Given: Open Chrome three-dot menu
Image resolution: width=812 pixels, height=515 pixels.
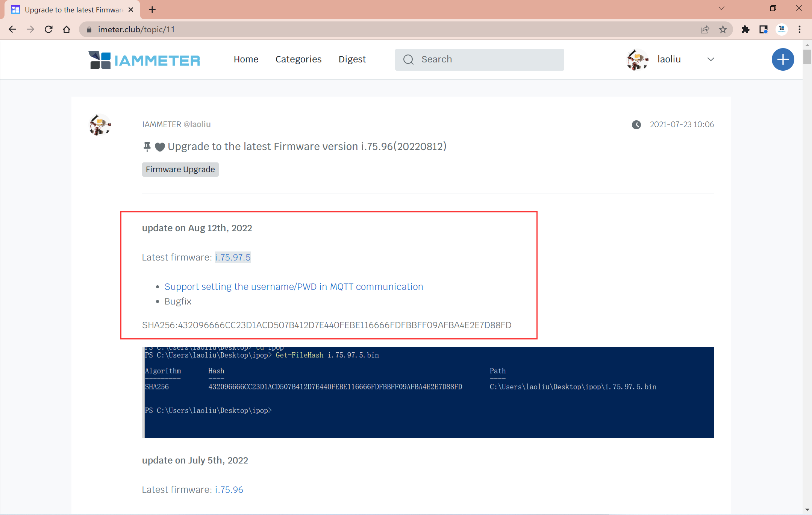Looking at the screenshot, I should tap(799, 29).
